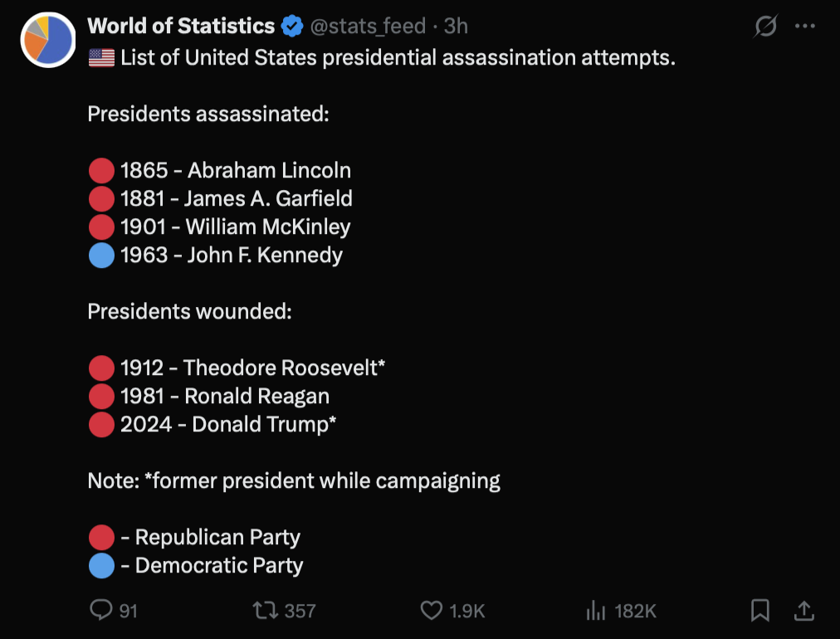This screenshot has height=639, width=840.
Task: Click the World of Statistics display name
Action: 181,27
